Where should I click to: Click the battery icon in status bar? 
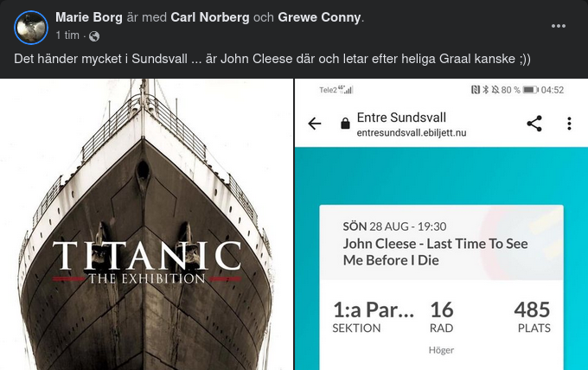(530, 90)
